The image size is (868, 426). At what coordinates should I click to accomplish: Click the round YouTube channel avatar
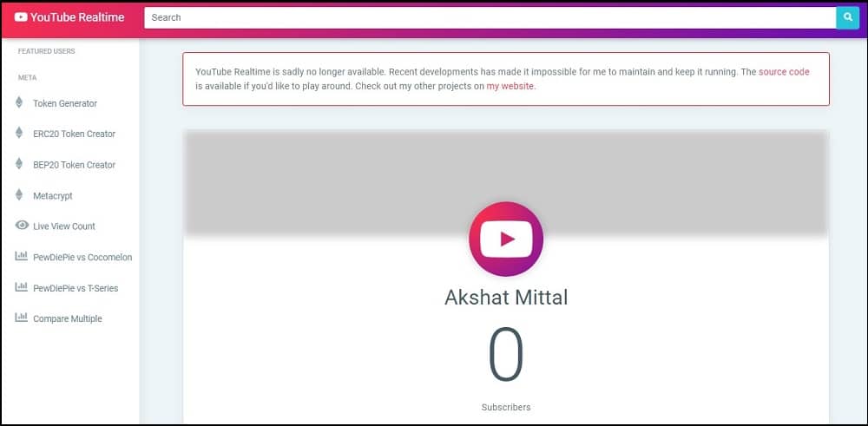click(x=506, y=239)
